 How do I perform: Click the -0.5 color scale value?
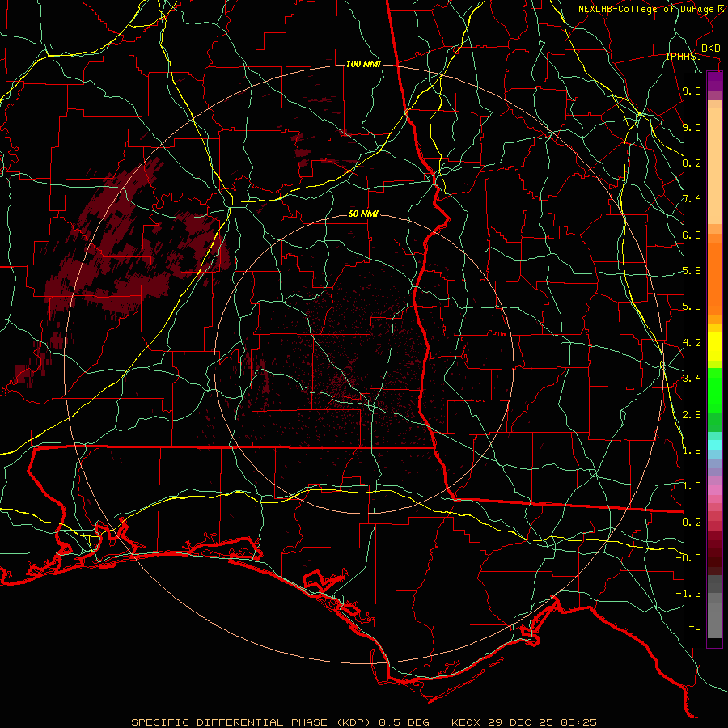[688, 557]
